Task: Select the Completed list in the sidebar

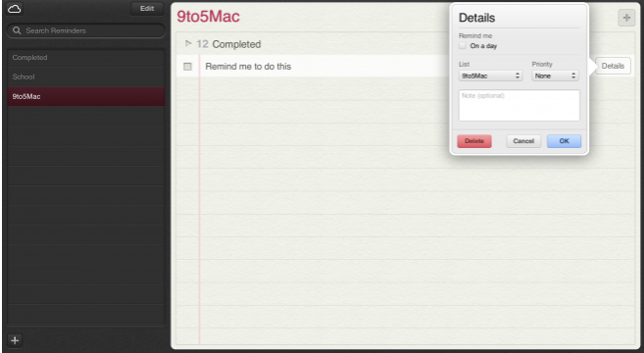Action: [86, 58]
